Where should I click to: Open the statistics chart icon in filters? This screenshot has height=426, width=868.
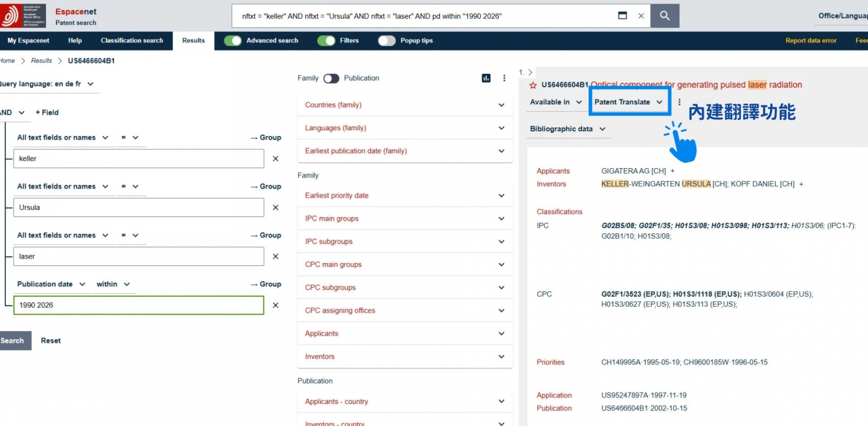486,78
